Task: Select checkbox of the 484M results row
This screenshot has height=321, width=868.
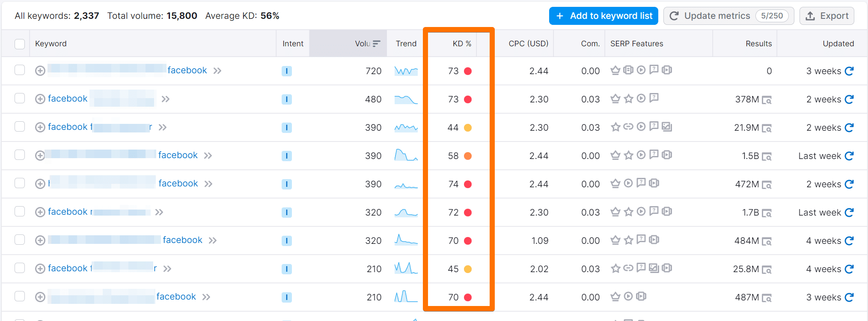Action: tap(20, 240)
